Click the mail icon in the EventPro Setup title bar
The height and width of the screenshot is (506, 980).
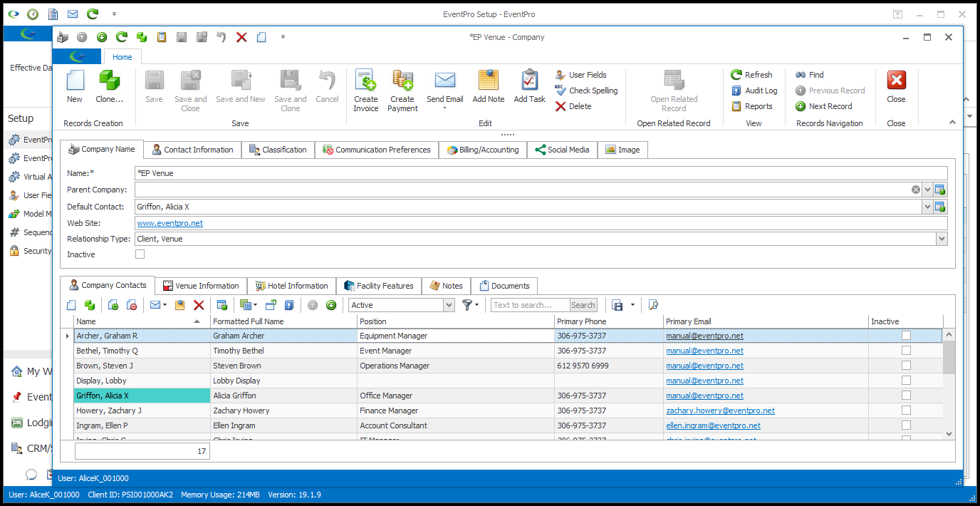click(x=73, y=14)
